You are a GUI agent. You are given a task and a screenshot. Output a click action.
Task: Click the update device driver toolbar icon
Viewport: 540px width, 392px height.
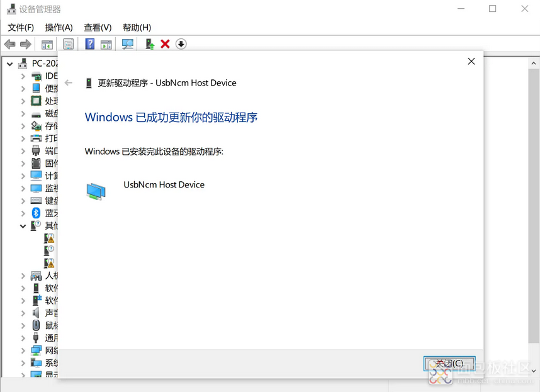150,44
